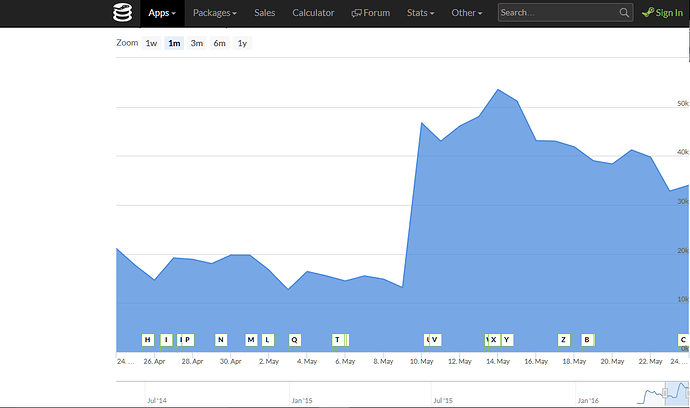Zoom the chart to 1y
Viewport: 690px width, 408px height.
click(x=242, y=43)
